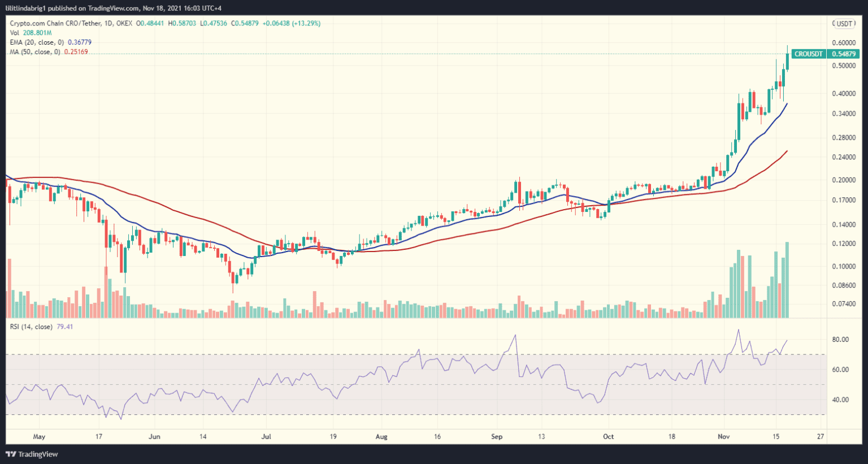Click the green CROUSDT symbol label

tap(808, 54)
